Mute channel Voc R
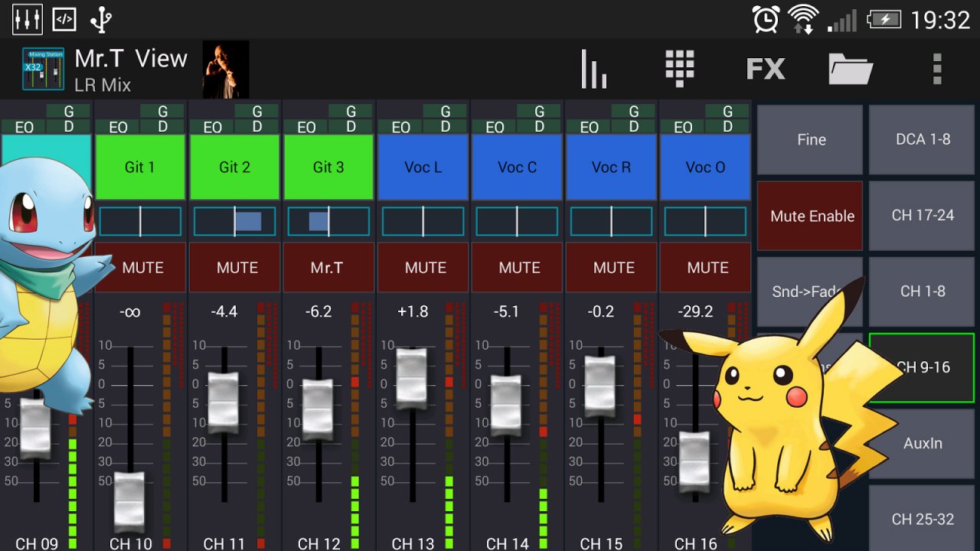 [612, 268]
